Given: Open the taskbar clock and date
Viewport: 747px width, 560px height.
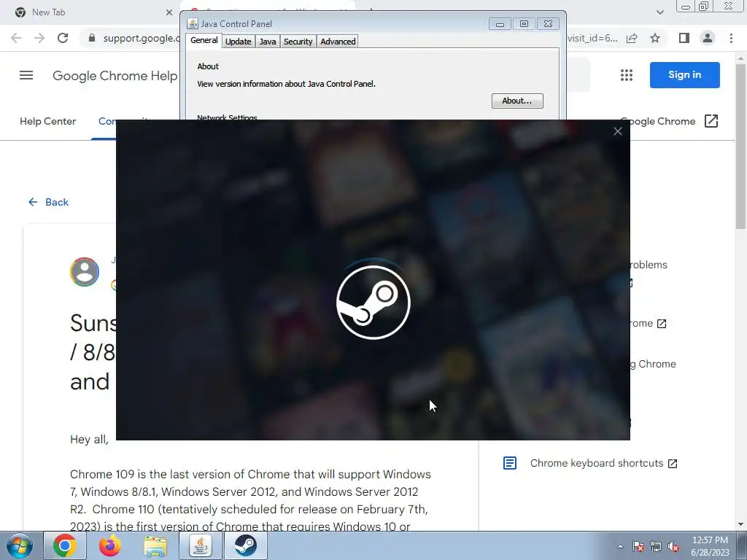Looking at the screenshot, I should click(710, 546).
